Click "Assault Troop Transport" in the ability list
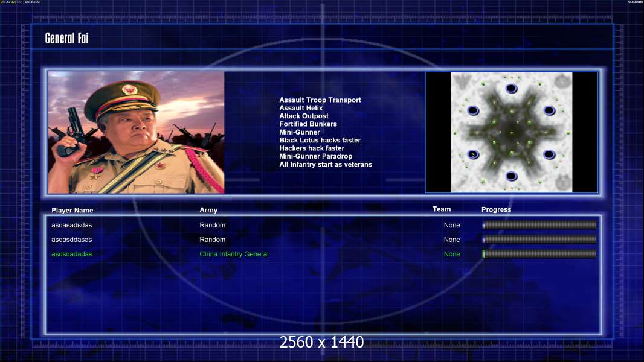The width and height of the screenshot is (644, 362). [x=320, y=100]
